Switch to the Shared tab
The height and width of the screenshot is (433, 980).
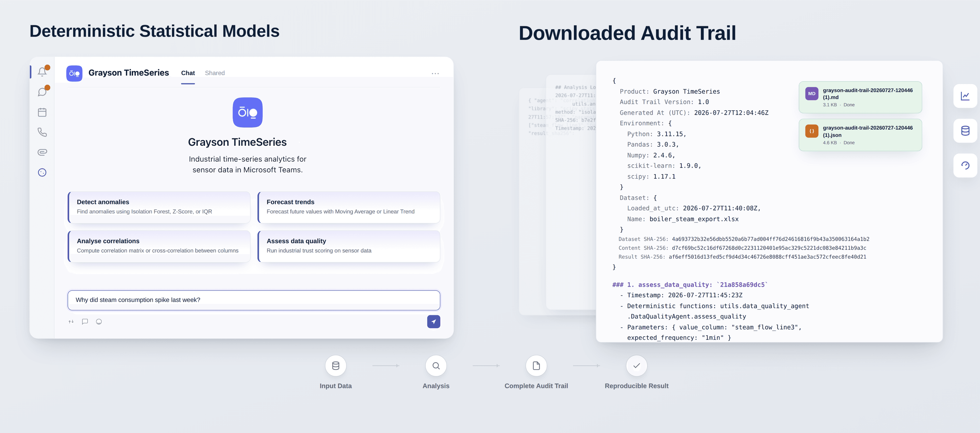pyautogui.click(x=215, y=73)
